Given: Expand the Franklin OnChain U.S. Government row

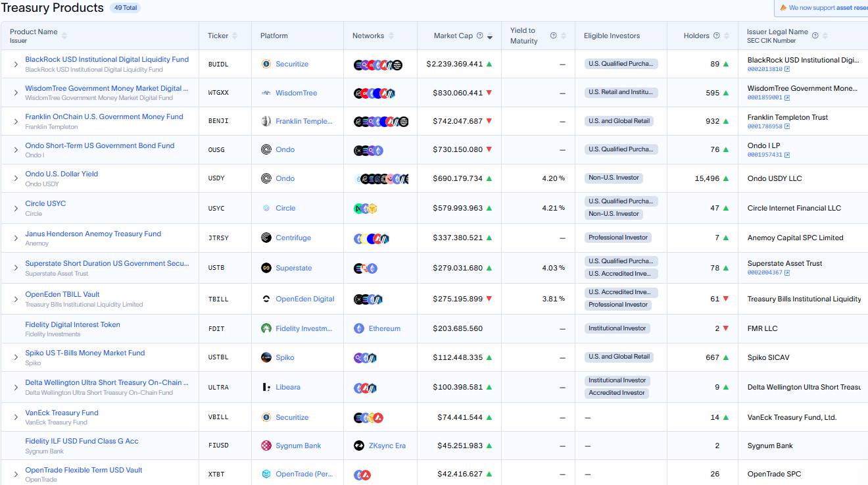Looking at the screenshot, I should 16,121.
